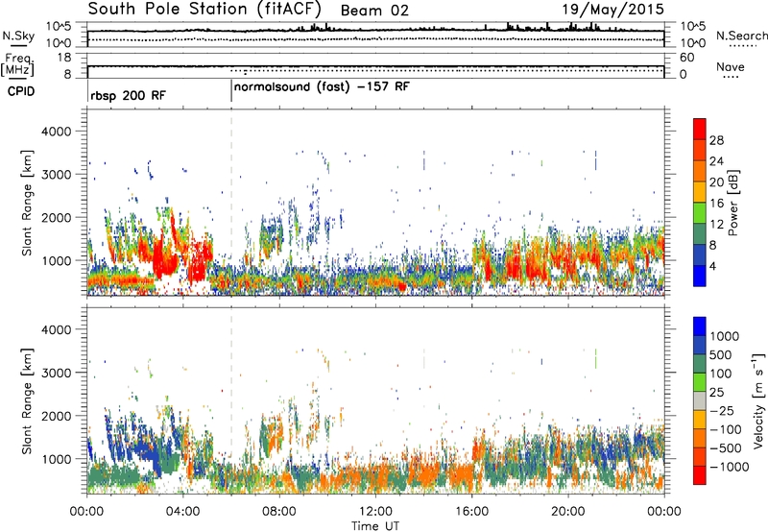Click the red top segment of Power colorbar
The image size is (768, 532).
(x=700, y=130)
